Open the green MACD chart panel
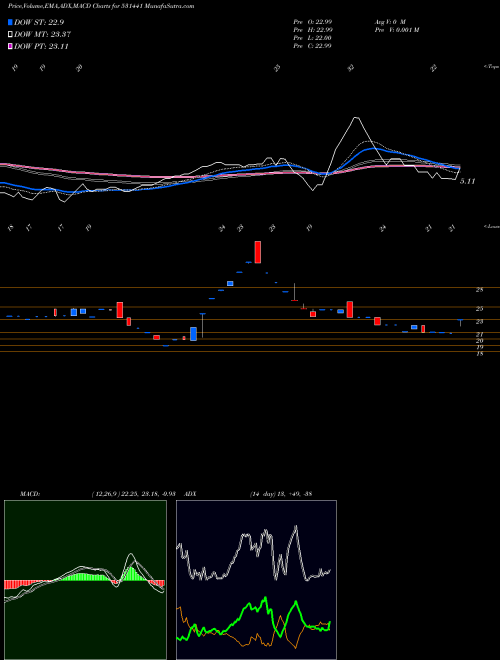 (x=85, y=580)
